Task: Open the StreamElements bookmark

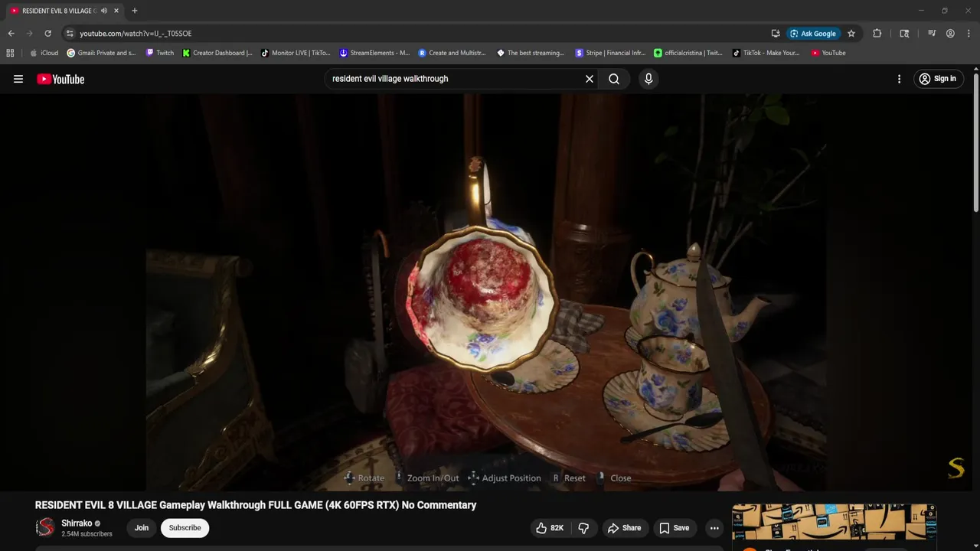Action: click(x=374, y=53)
